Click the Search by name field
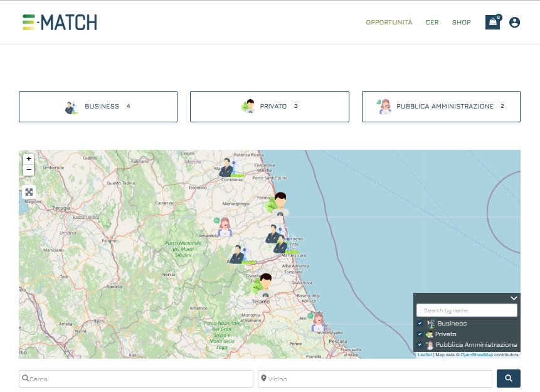The height and width of the screenshot is (392, 540). click(x=467, y=310)
